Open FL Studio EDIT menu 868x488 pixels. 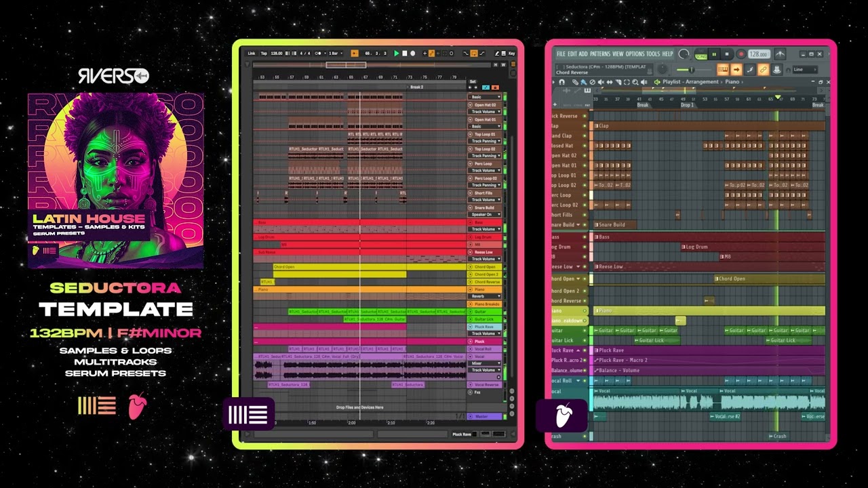(572, 54)
